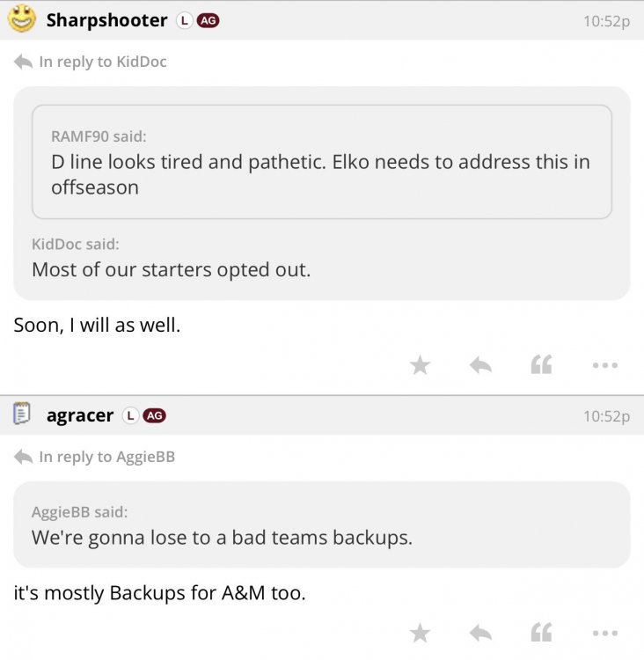Click Sharpshooter's smiley avatar icon
This screenshot has height=660, width=644.
(22, 18)
